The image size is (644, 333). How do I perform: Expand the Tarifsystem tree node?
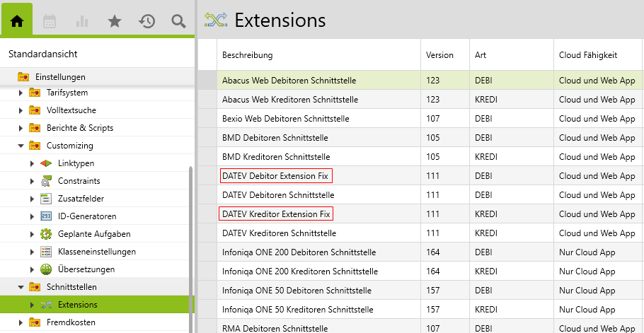pyautogui.click(x=21, y=93)
